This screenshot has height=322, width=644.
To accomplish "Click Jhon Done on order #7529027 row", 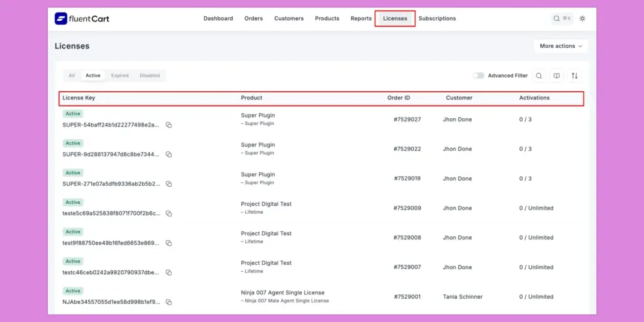I will click(x=458, y=119).
